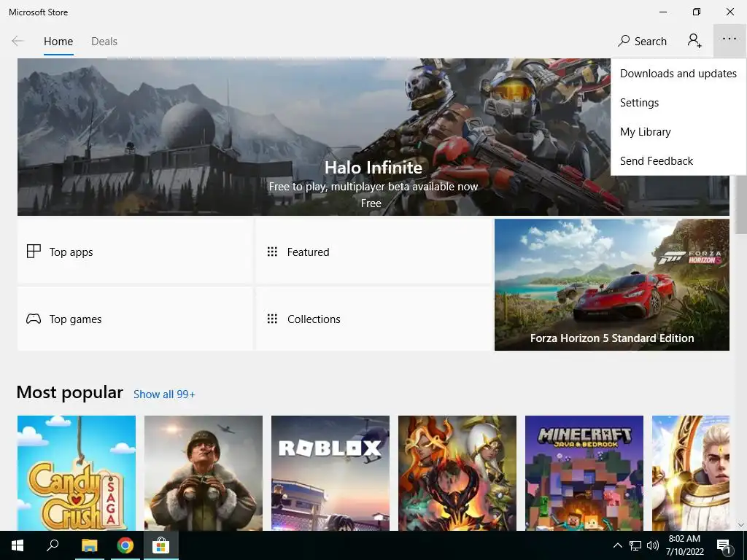Open the dragon fantasy game tile

coord(457,472)
